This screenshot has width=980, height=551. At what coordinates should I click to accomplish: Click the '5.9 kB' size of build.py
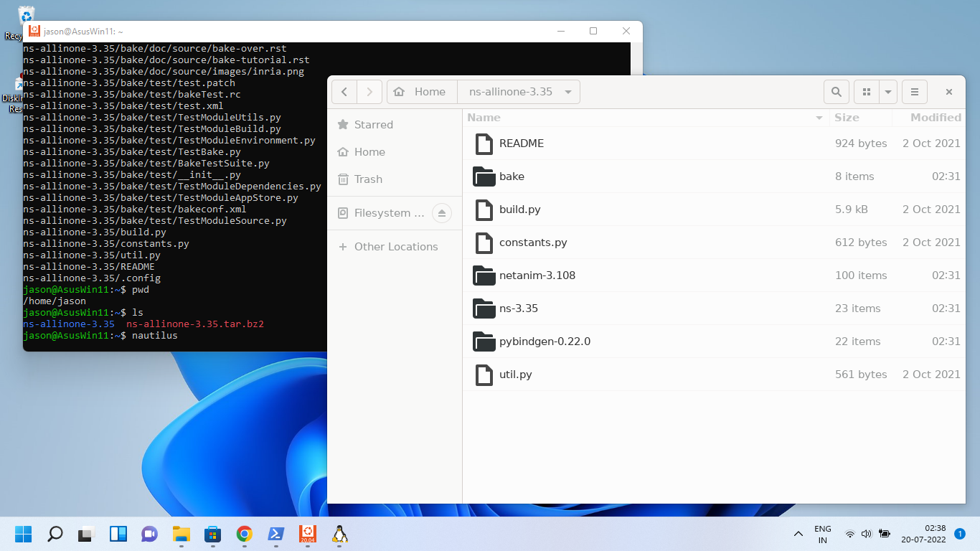point(852,209)
